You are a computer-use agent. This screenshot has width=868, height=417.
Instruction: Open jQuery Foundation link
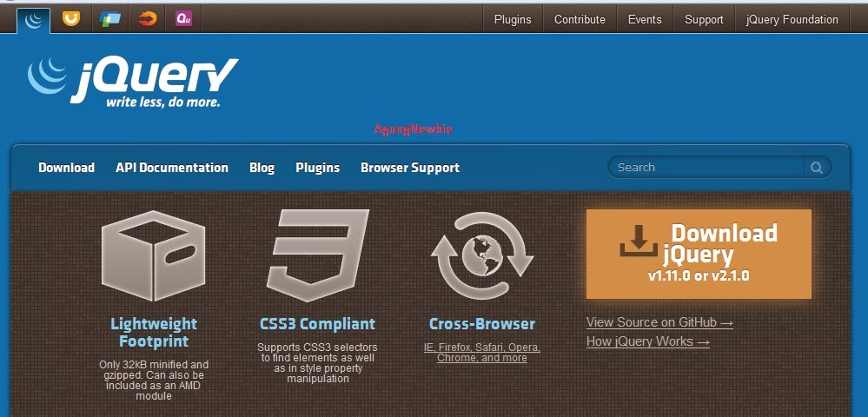coord(792,19)
